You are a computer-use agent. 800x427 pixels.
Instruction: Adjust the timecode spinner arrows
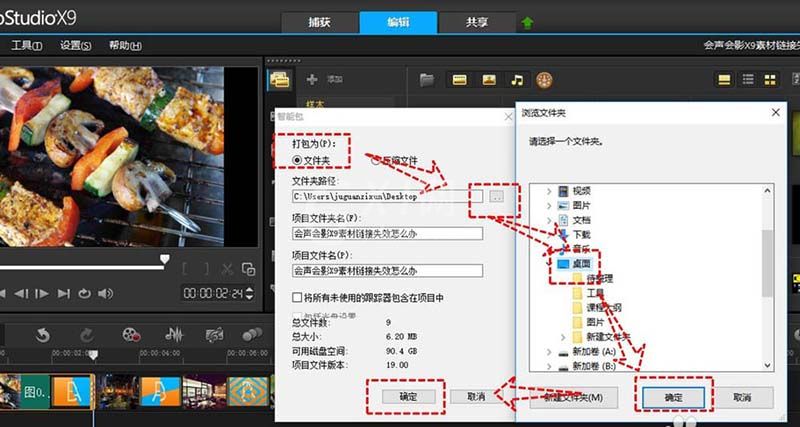point(249,293)
